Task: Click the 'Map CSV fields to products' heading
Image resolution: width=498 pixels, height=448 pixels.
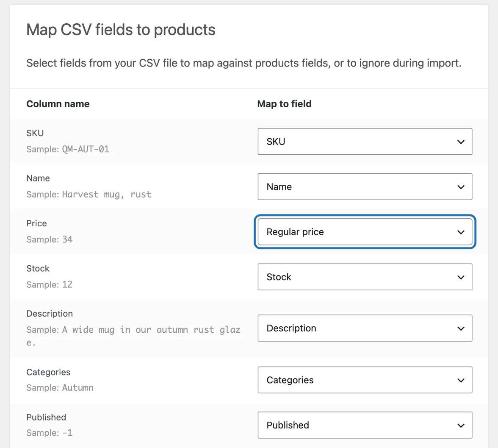Action: pos(121,30)
